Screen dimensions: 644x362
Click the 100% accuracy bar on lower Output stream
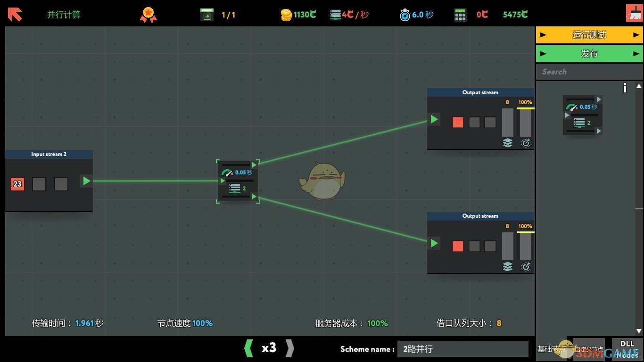pyautogui.click(x=526, y=246)
